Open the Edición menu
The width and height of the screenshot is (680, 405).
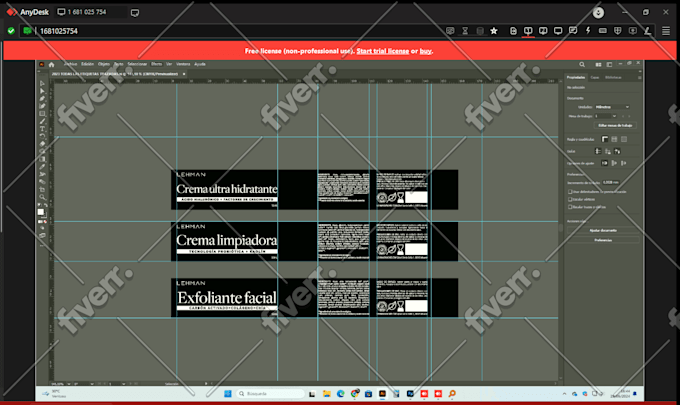click(x=88, y=64)
